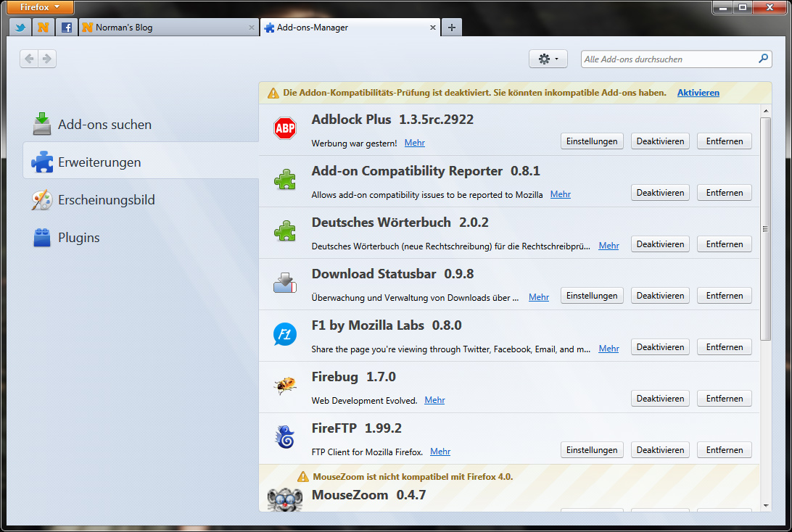Click the extension list scrollbar thumb
The width and height of the screenshot is (792, 532).
tap(766, 228)
